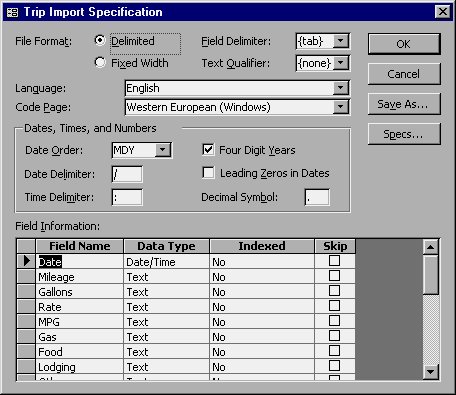
Task: Click the Indexed No cell for Date
Action: (x=262, y=262)
